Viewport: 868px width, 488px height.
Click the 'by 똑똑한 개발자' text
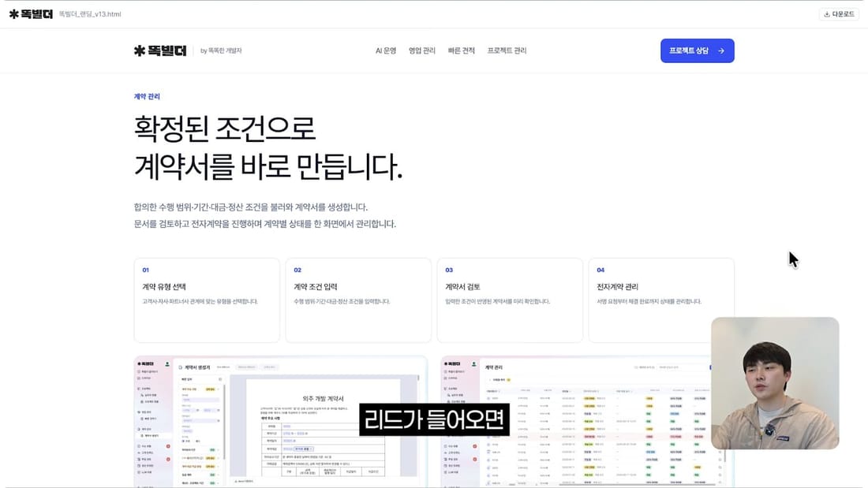click(x=221, y=50)
